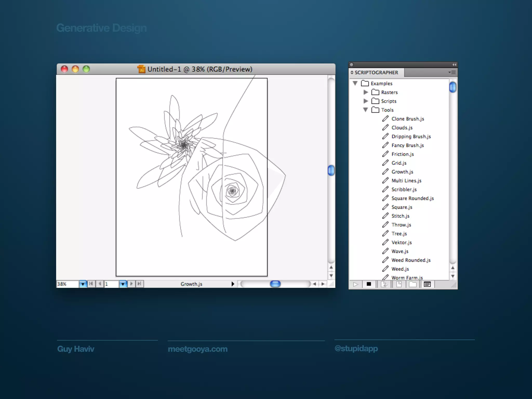Click the document horizontal scrollbar thumb
The image size is (532, 399).
click(275, 284)
